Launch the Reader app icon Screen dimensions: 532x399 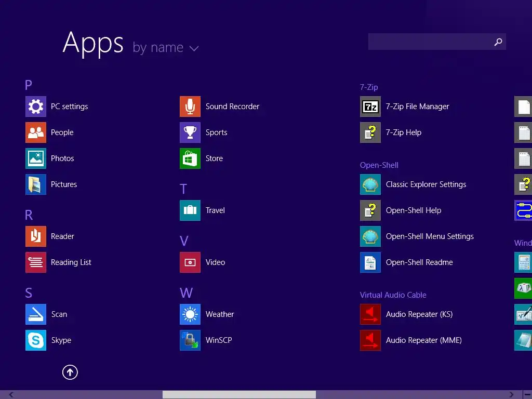click(36, 236)
